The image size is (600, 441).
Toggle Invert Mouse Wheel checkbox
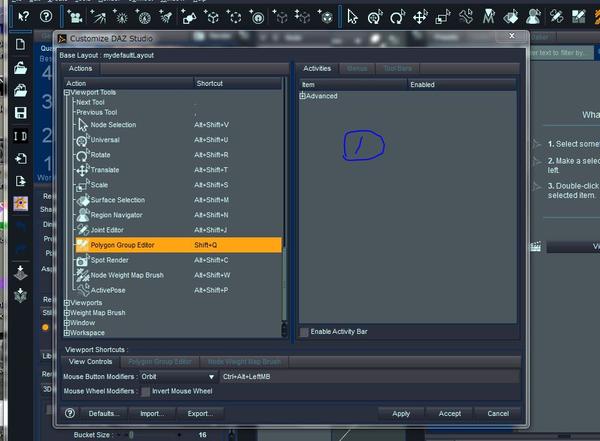[x=145, y=391]
